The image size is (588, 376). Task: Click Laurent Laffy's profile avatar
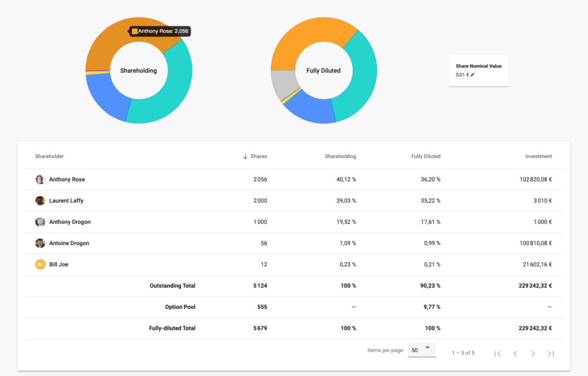click(41, 200)
